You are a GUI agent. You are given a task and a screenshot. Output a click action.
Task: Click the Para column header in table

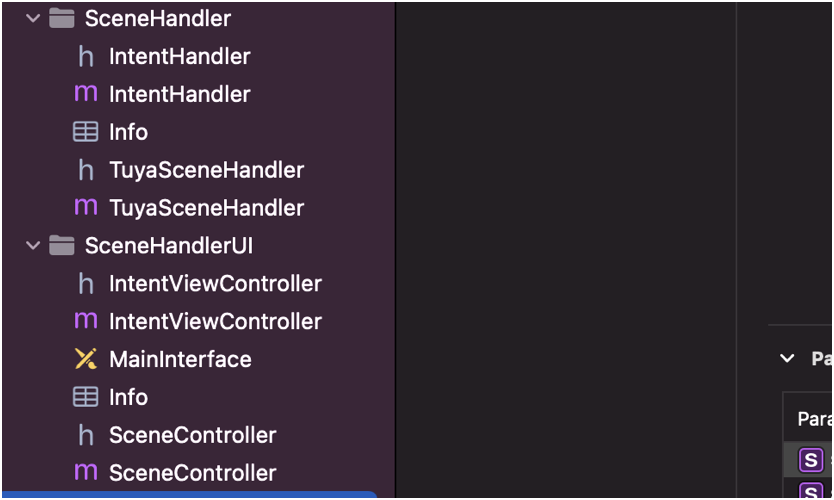point(814,419)
